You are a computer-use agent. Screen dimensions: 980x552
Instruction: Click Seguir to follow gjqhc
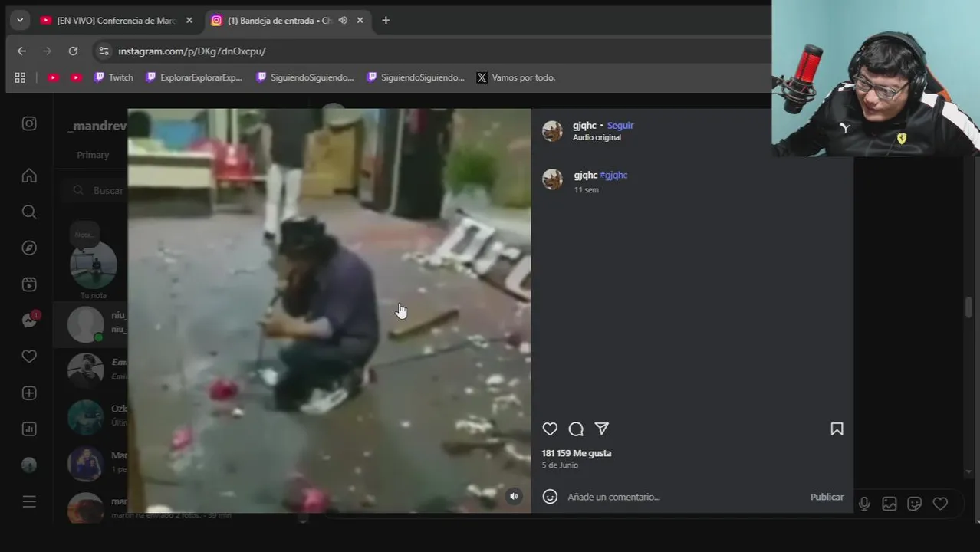coord(620,126)
